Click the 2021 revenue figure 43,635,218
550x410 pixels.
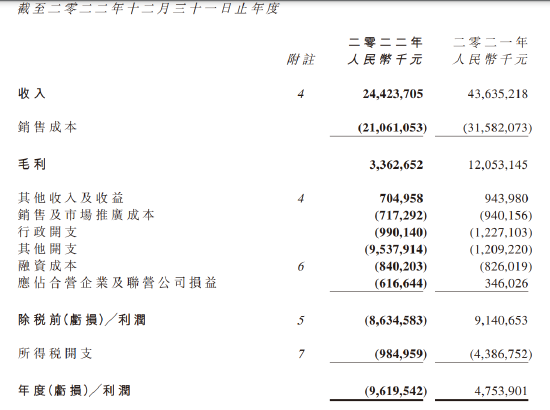pos(497,94)
